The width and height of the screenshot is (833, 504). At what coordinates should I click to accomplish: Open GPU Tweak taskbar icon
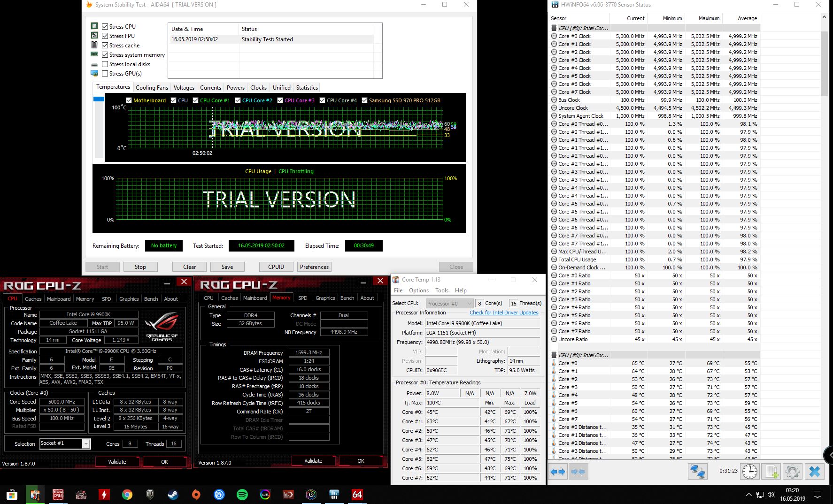tap(81, 495)
